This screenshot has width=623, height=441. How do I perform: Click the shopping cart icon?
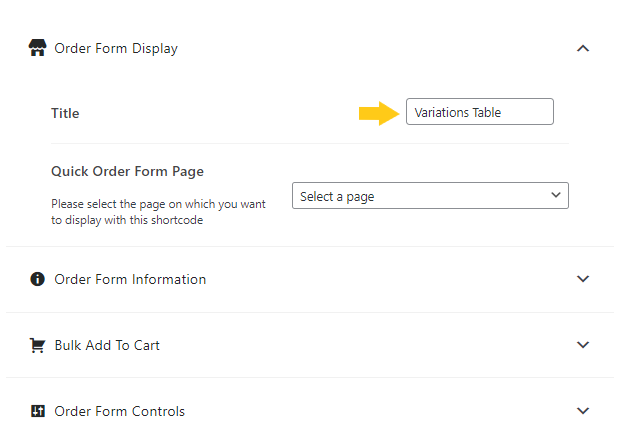tap(37, 345)
